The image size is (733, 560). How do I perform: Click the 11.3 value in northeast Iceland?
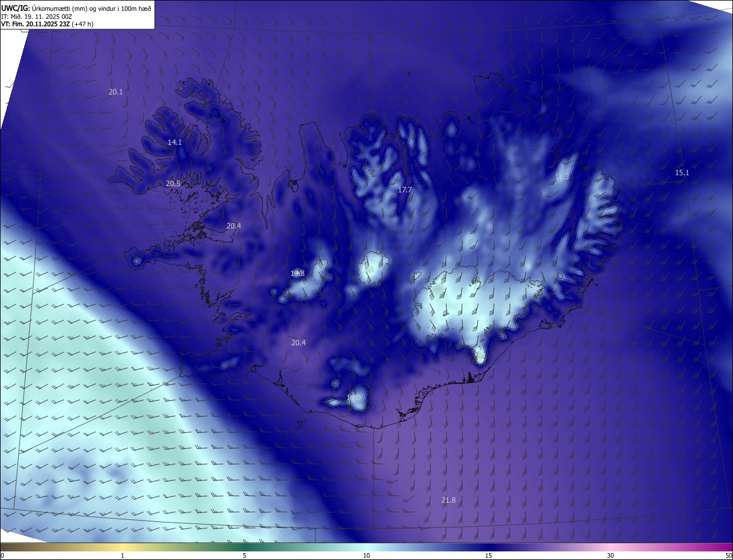tap(562, 177)
